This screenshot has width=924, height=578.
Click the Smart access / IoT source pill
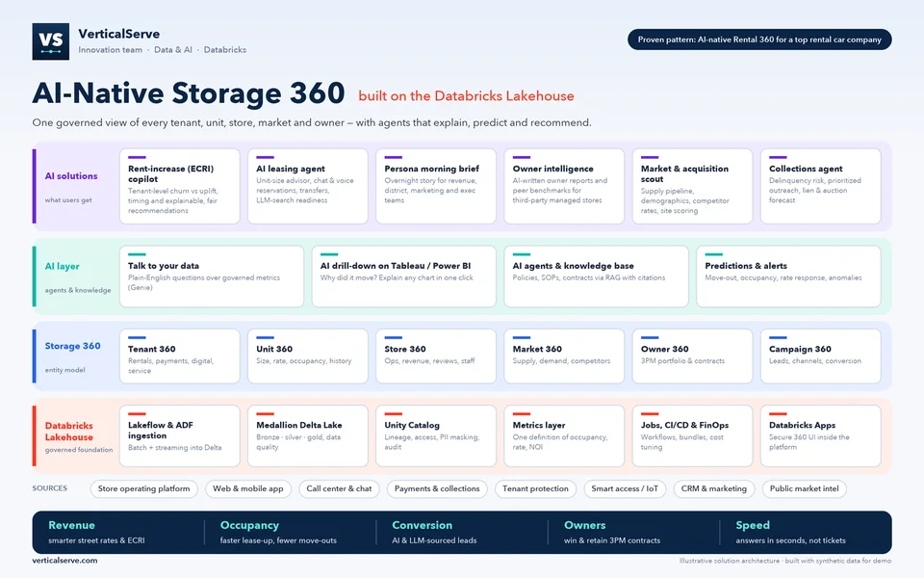[x=625, y=489]
